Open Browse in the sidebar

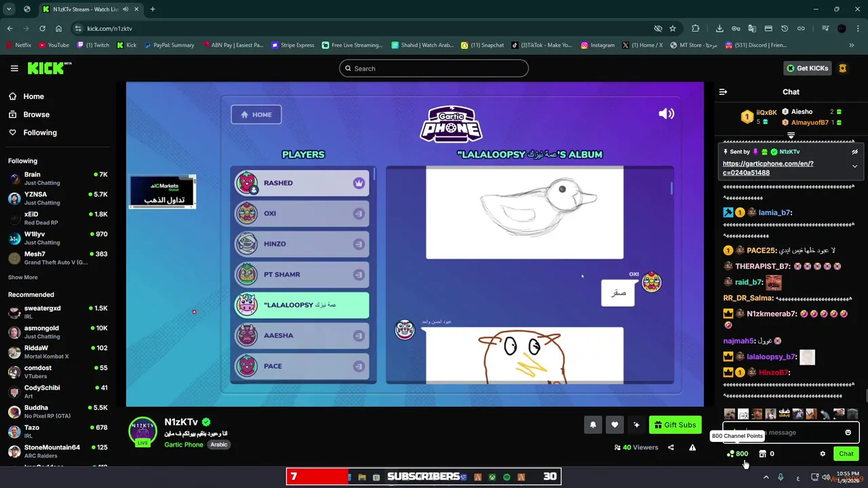coord(36,115)
